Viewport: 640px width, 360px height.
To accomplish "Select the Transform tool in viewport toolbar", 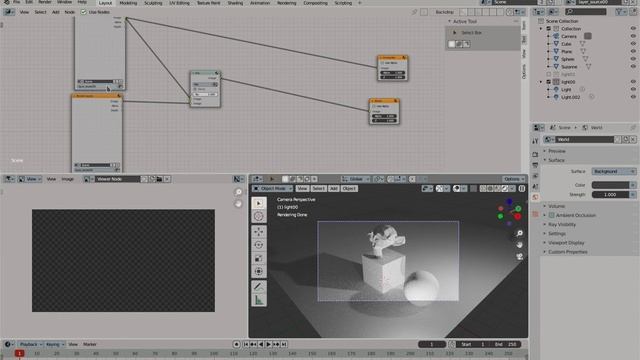I will (259, 271).
